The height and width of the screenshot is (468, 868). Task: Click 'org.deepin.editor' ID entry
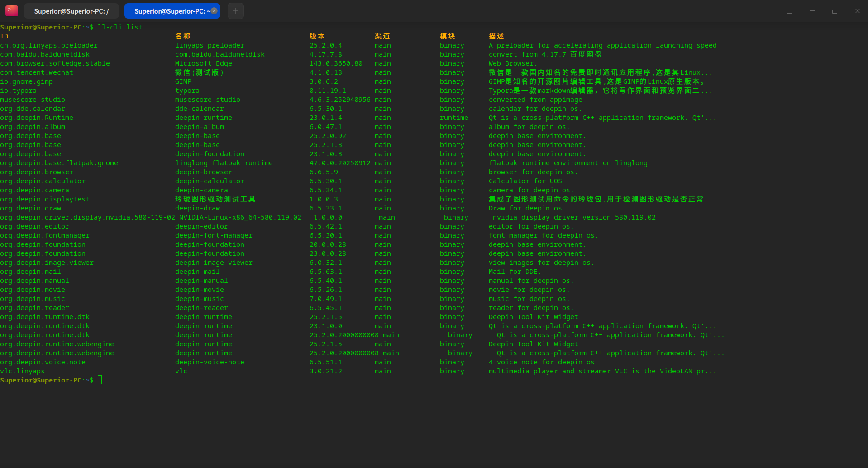(x=35, y=226)
